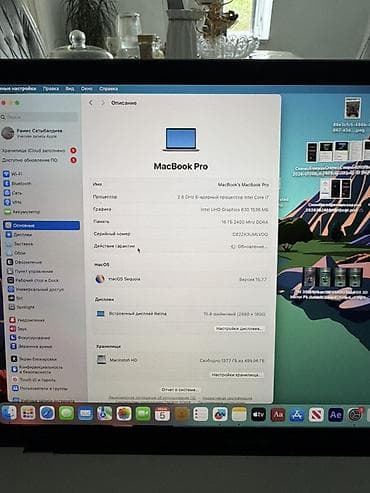Open the Apple Account user profile
Image resolution: width=370 pixels, height=493 pixels.
[x=37, y=133]
